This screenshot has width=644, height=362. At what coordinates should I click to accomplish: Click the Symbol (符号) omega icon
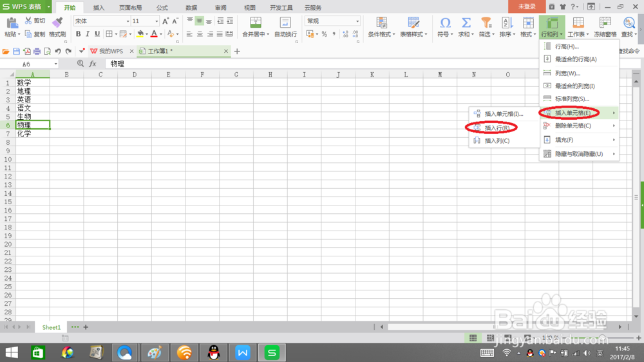click(x=445, y=22)
